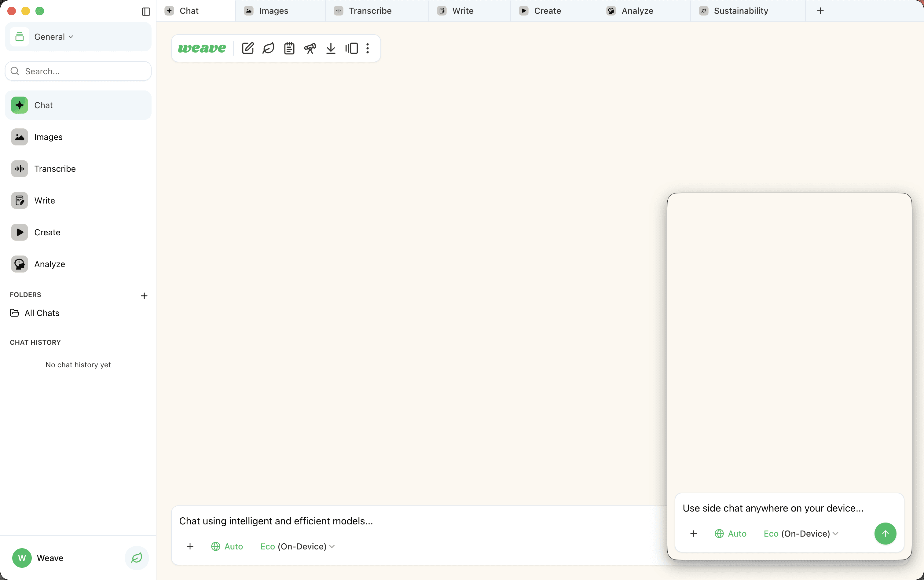The width and height of the screenshot is (924, 580).
Task: Open the three-dot more options menu
Action: (x=368, y=48)
